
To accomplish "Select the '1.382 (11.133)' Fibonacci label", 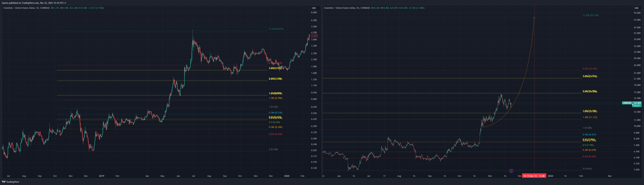I will pyautogui.click(x=590, y=117).
